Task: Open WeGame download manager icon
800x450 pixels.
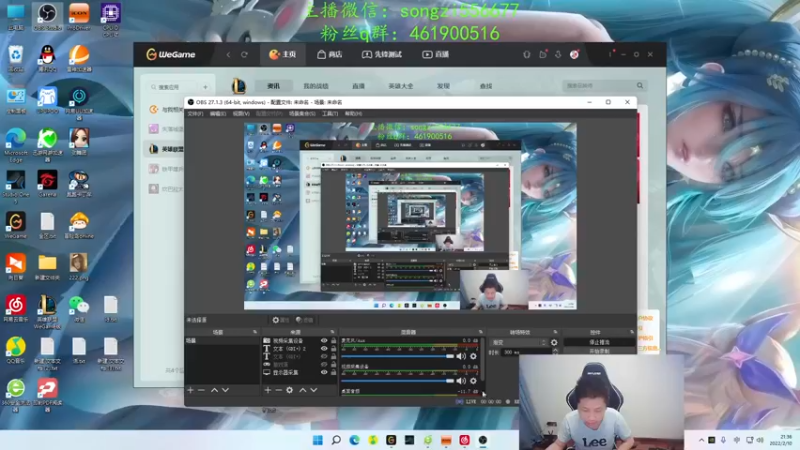Action: (559, 54)
